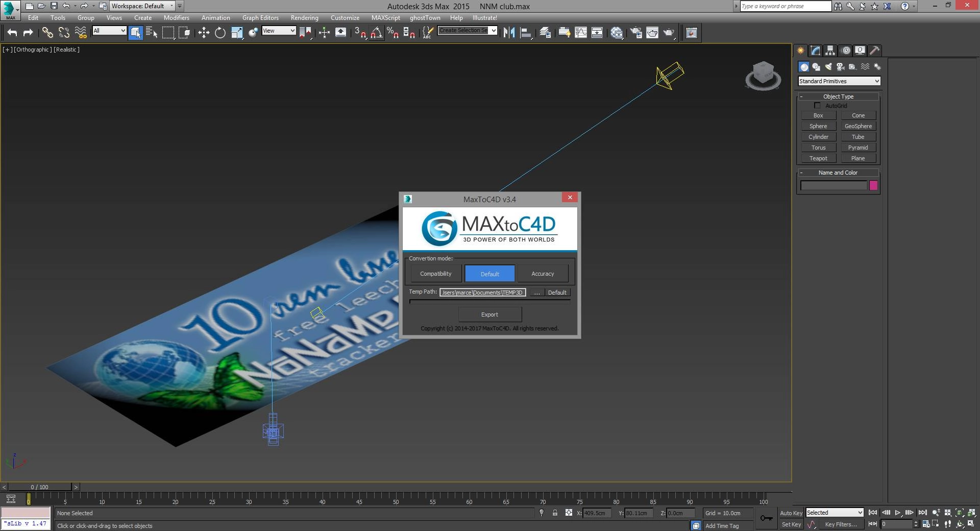Choose Compatibility conversion mode
Viewport: 980px width, 531px height.
(x=436, y=274)
